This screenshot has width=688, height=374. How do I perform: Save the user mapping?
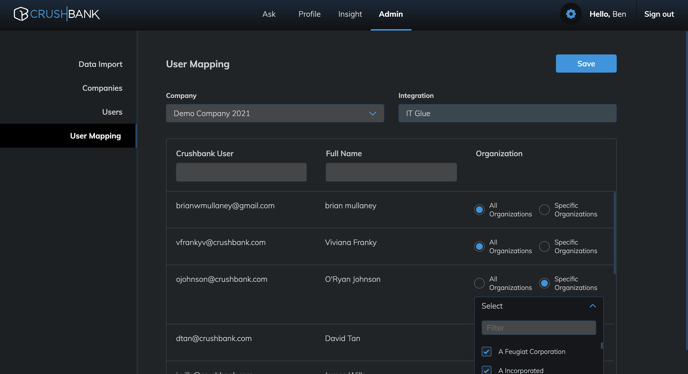coord(586,64)
